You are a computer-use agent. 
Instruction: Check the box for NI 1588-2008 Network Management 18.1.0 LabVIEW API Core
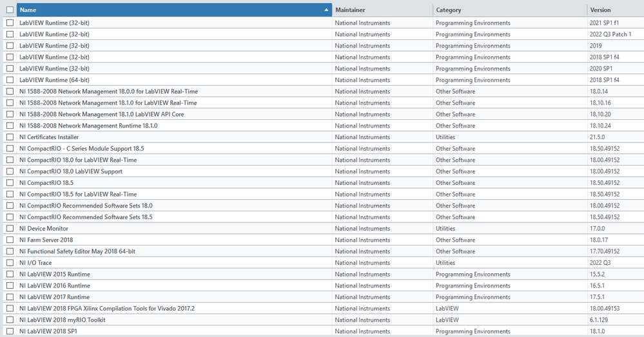pyautogui.click(x=10, y=114)
